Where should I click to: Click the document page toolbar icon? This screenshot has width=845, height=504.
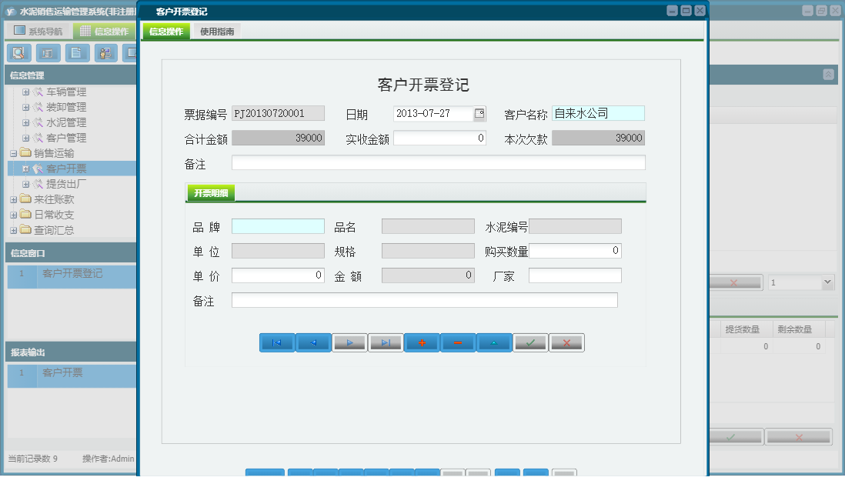(77, 53)
